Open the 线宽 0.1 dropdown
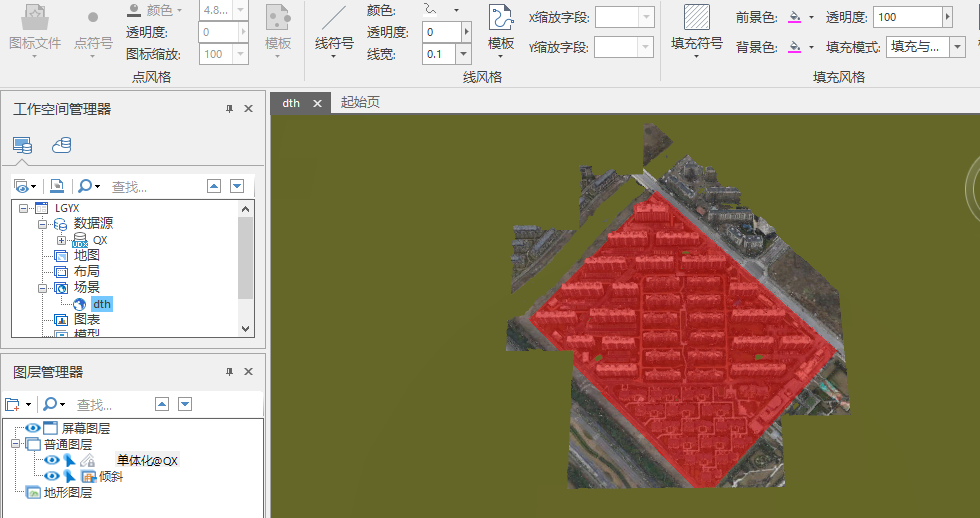 coord(463,54)
